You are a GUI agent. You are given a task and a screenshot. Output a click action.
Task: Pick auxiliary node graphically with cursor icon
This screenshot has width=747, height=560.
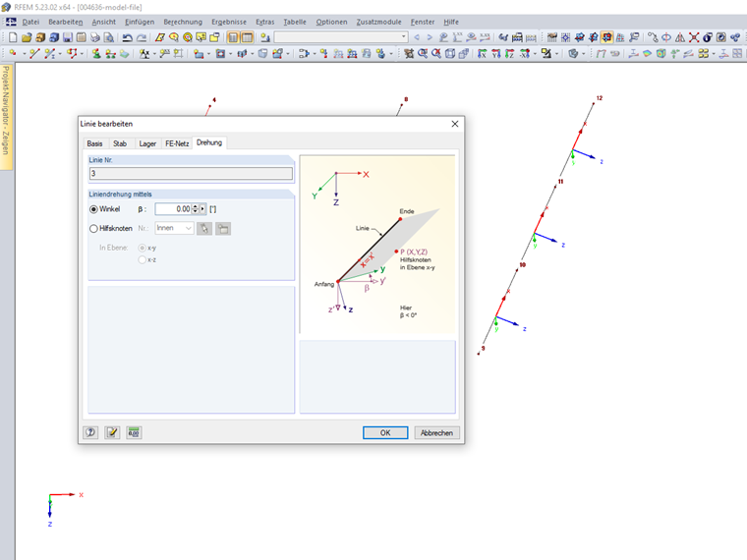click(204, 229)
